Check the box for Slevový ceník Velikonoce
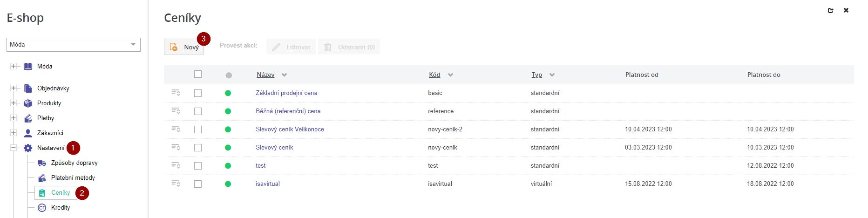868x218 pixels. tap(198, 129)
